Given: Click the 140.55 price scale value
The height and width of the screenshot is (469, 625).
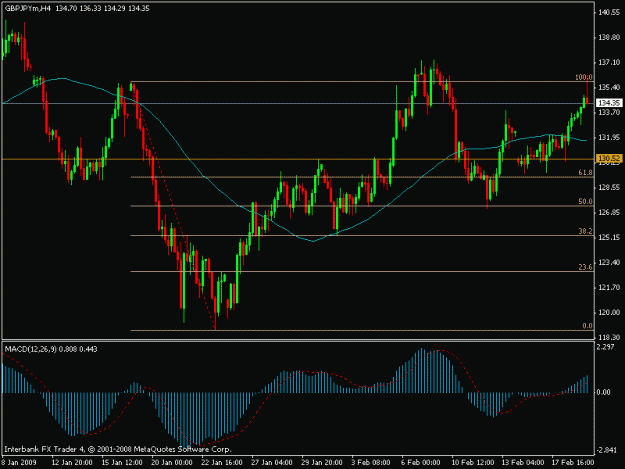Looking at the screenshot, I should point(609,12).
